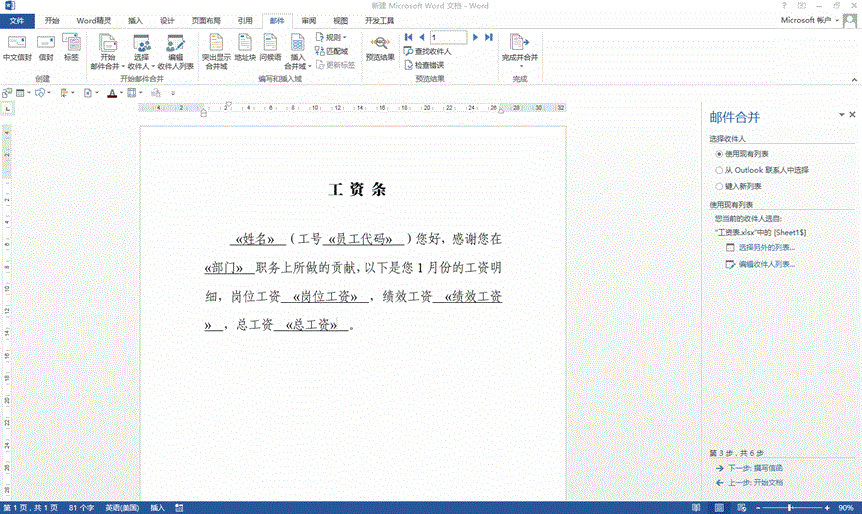Click 选择另外的列表 link
862x514 pixels.
coord(766,247)
